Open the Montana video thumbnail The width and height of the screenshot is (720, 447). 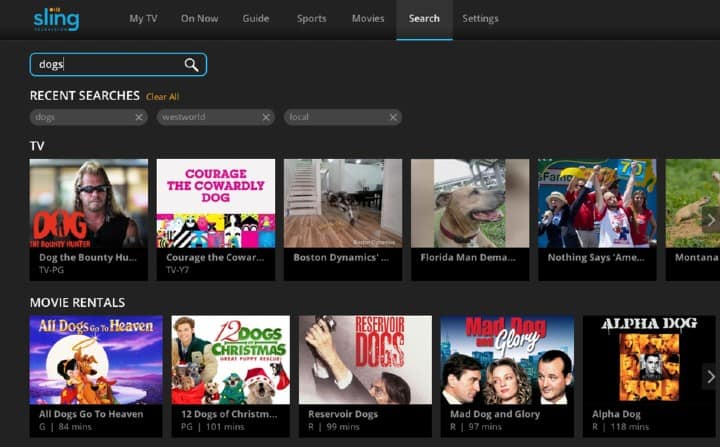(692, 204)
